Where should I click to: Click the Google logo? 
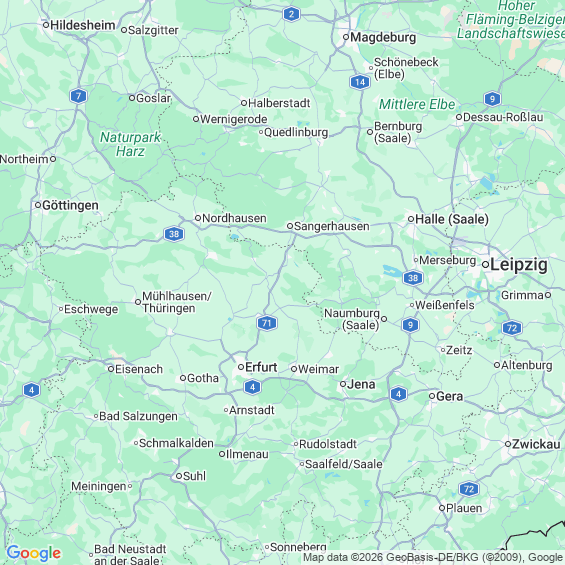click(x=34, y=553)
